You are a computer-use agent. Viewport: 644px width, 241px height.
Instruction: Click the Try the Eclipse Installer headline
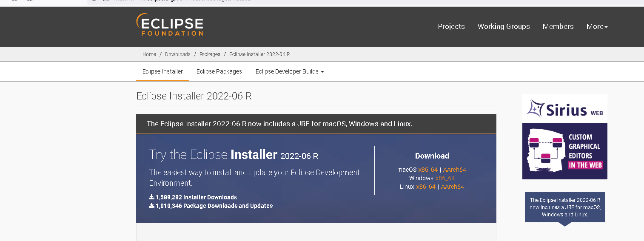point(234,155)
